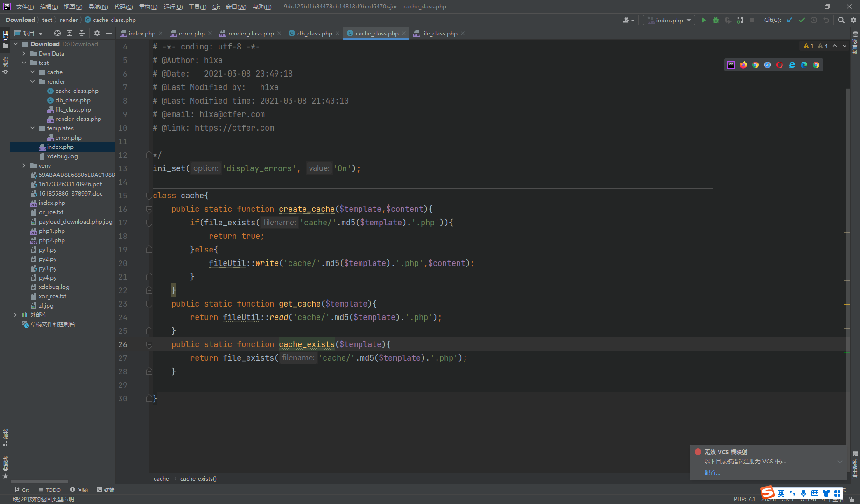Fold the create_cache function block
Screen dimensions: 860x504
pyautogui.click(x=149, y=209)
